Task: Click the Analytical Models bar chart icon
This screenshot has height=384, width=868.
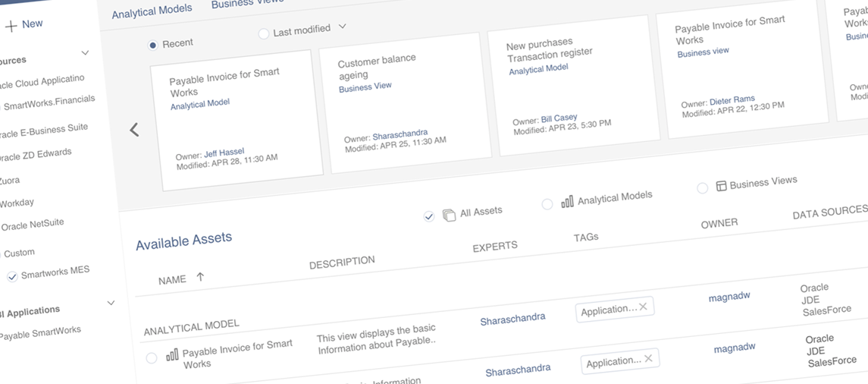Action: coord(567,201)
